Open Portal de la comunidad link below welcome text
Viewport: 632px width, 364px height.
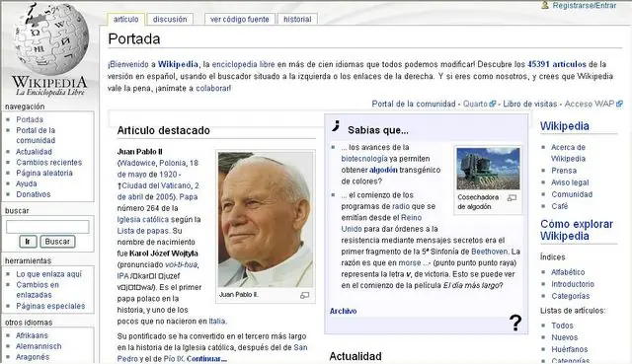[413, 104]
